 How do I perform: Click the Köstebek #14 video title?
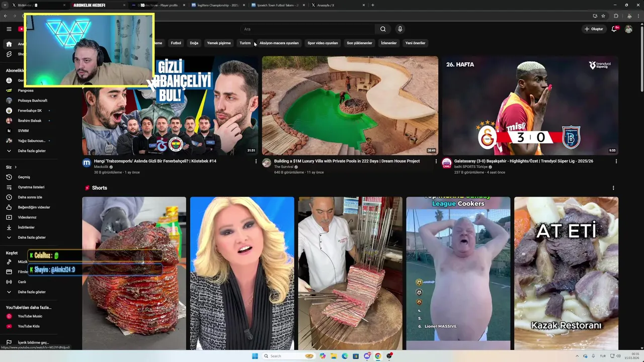click(155, 161)
